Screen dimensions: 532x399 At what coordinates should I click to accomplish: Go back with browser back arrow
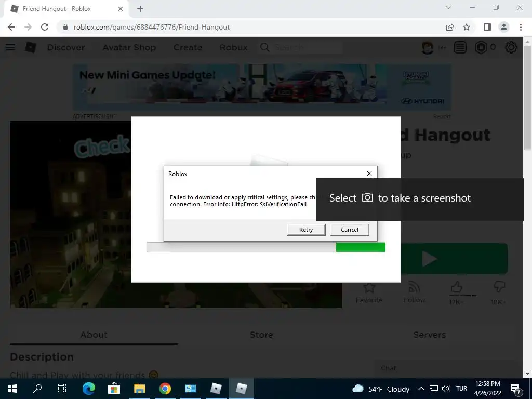click(x=11, y=27)
